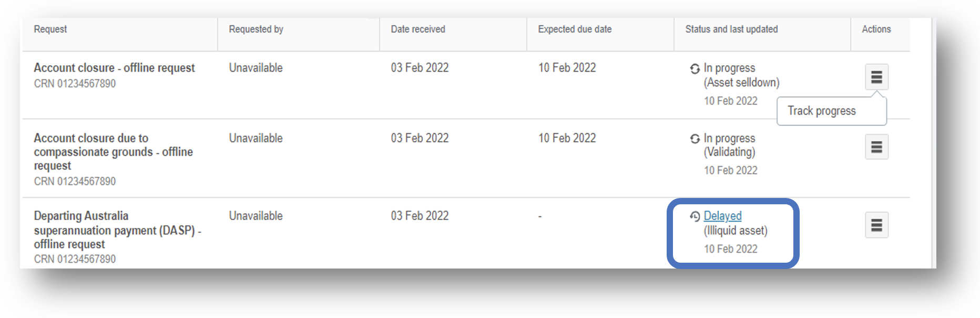Image resolution: width=980 pixels, height=318 pixels.
Task: Click the Date received column header
Action: [x=418, y=29]
